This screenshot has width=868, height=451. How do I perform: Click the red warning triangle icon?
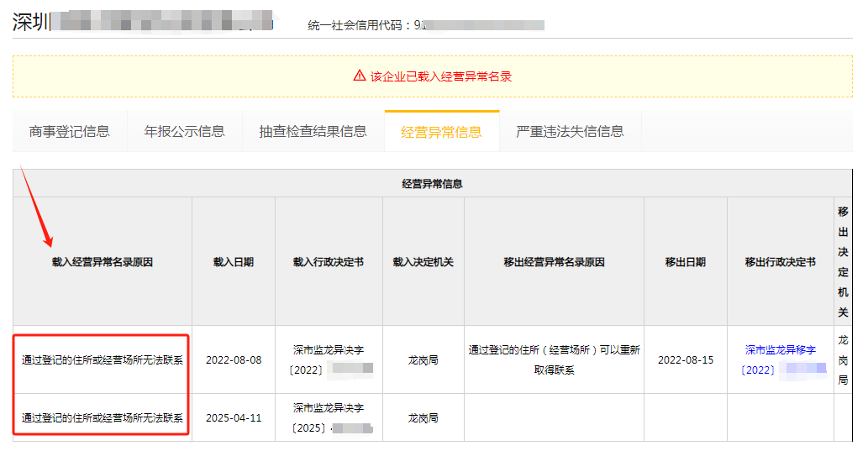[x=360, y=76]
